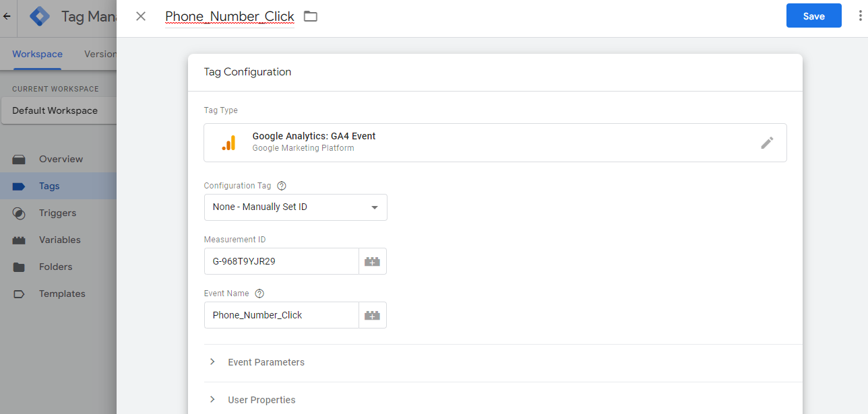Open the Configuration Tag dropdown

pyautogui.click(x=295, y=207)
